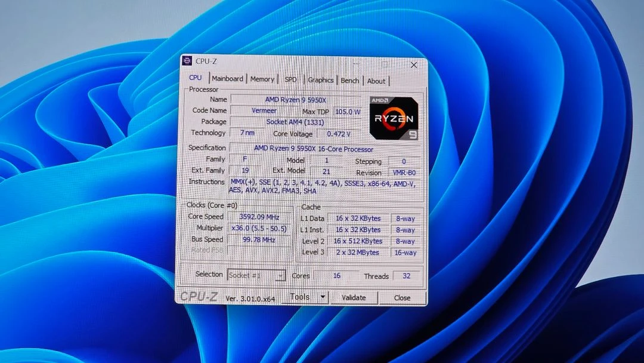This screenshot has height=363, width=644.
Task: Click the Core Speed value 3592.09 MHz
Action: (259, 217)
